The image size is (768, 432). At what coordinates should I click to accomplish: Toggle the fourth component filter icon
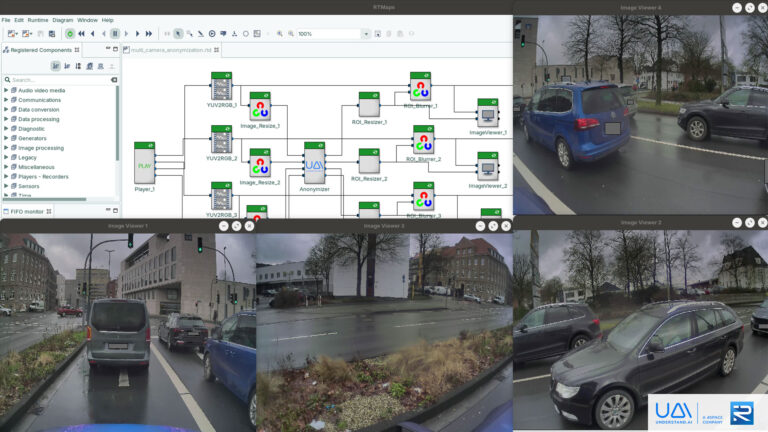tap(90, 66)
